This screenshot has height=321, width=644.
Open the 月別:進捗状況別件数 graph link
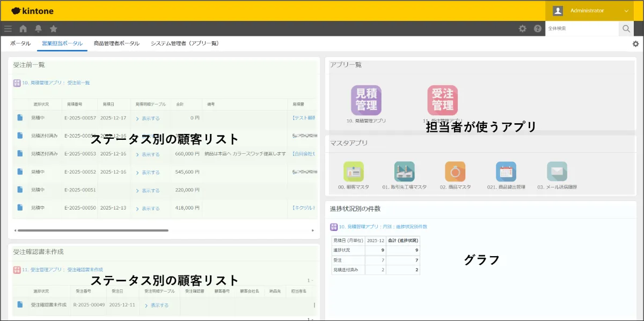pyautogui.click(x=383, y=227)
